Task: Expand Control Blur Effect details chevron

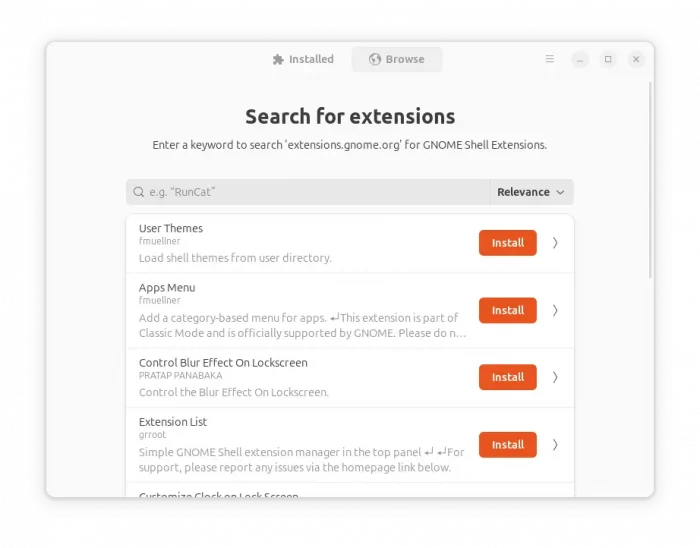Action: [x=555, y=377]
